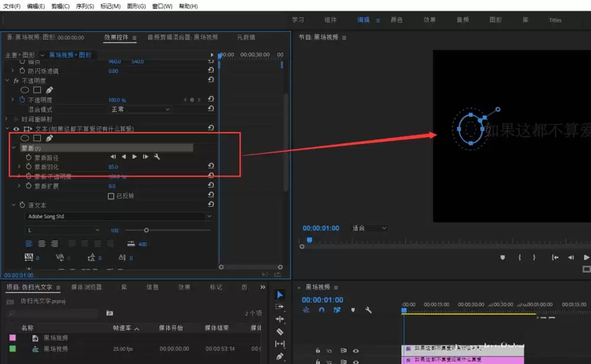Toggle the fx badge on the 不透明度 effect
The height and width of the screenshot is (364, 591).
click(x=15, y=80)
